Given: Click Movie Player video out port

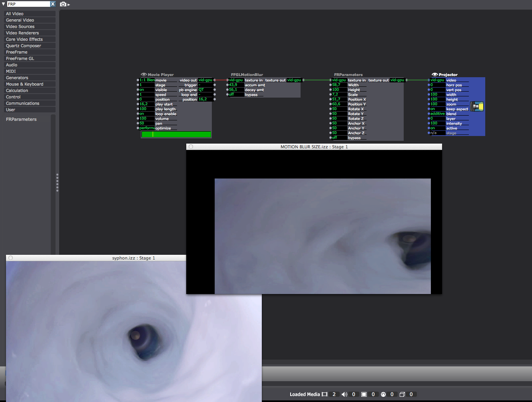Looking at the screenshot, I should (x=215, y=80).
